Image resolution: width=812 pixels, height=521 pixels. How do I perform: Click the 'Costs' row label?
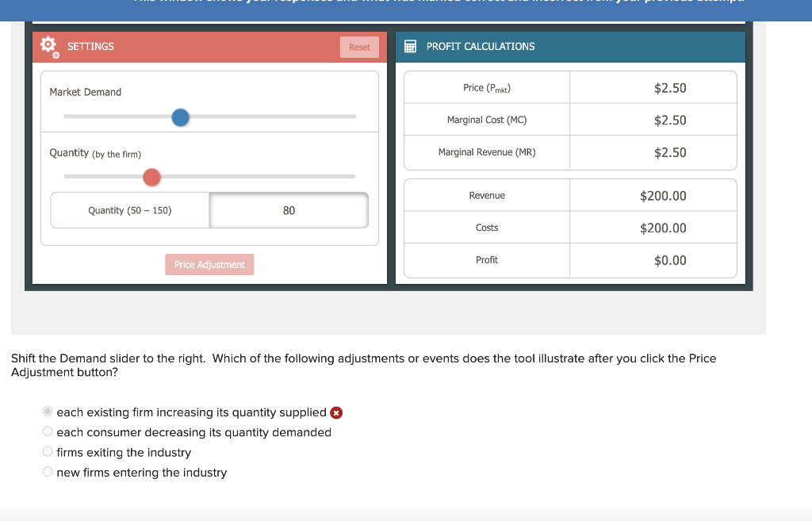tap(487, 228)
